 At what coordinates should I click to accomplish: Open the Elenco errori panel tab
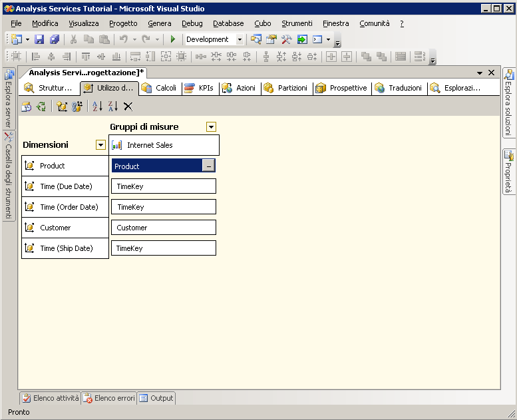(110, 398)
